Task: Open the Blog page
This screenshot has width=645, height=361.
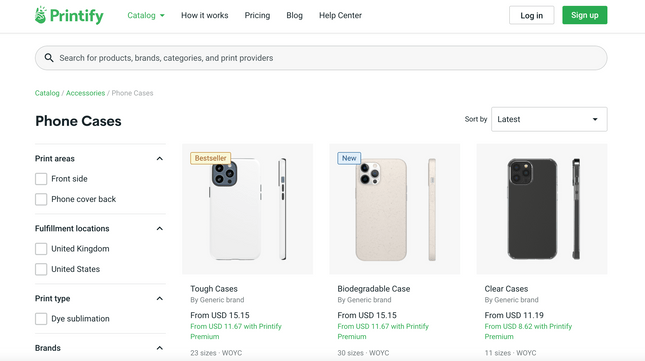Action: tap(295, 16)
